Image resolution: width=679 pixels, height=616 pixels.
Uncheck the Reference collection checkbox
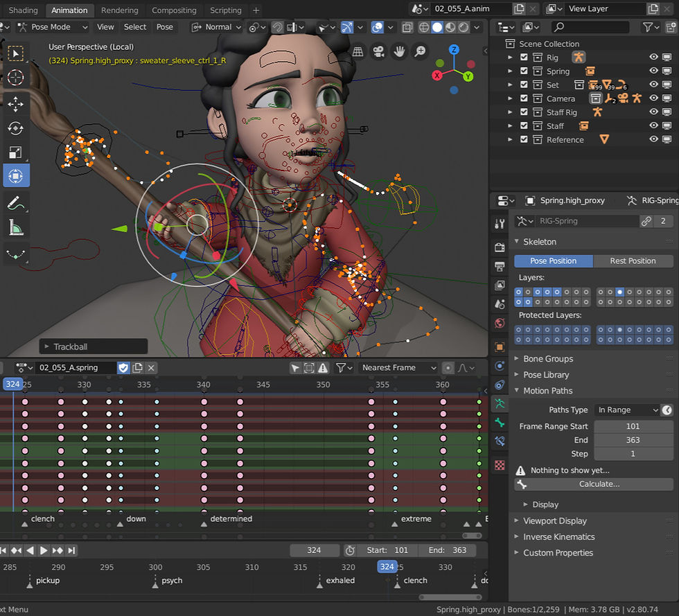[524, 139]
